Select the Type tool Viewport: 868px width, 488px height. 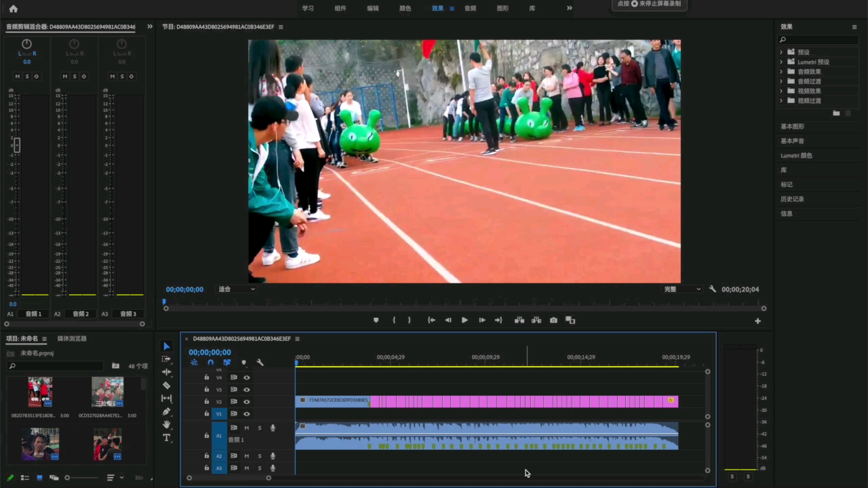tap(167, 438)
